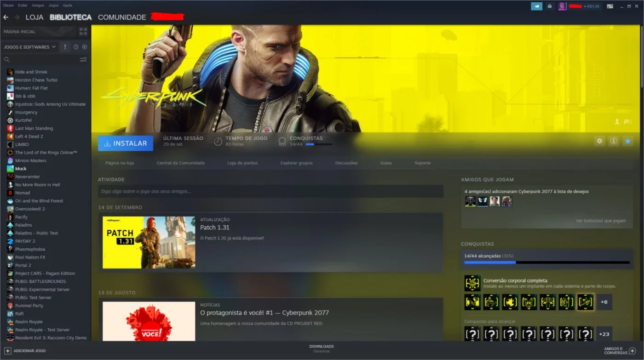This screenshot has height=360, width=644.
Task: Select Left 4 Dead 2 in the game list
Action: click(x=29, y=137)
